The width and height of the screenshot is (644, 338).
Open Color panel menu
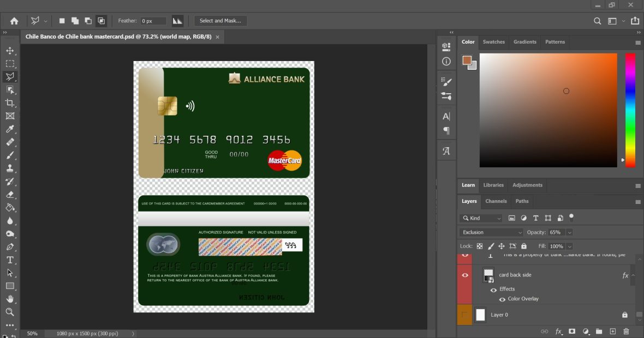(x=638, y=43)
